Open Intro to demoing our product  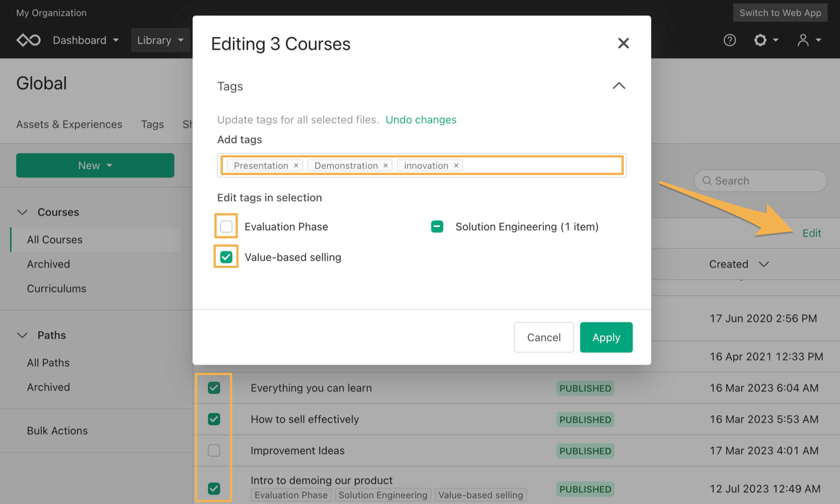pos(321,480)
